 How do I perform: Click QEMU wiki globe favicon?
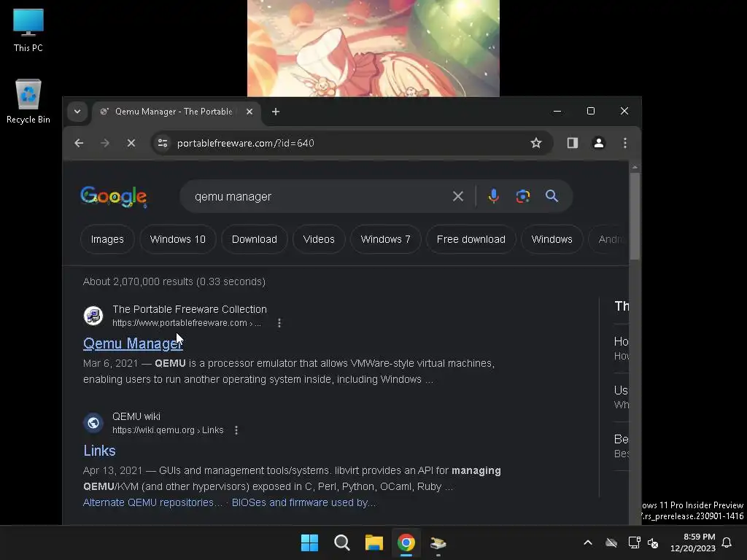tap(93, 423)
